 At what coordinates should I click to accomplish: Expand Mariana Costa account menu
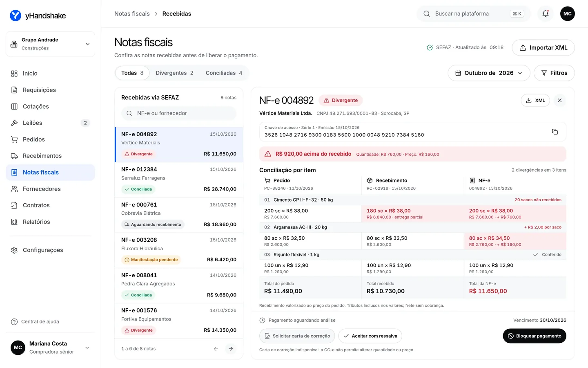click(x=51, y=348)
